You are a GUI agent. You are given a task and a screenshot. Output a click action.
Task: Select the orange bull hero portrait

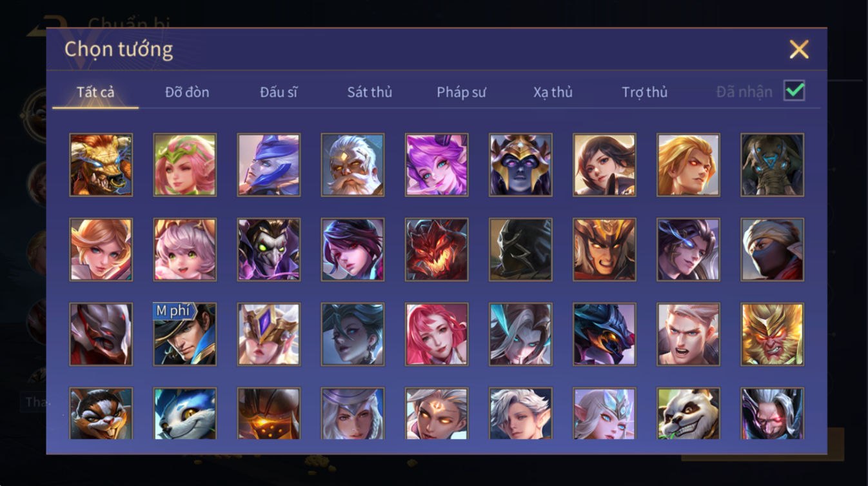click(x=101, y=165)
